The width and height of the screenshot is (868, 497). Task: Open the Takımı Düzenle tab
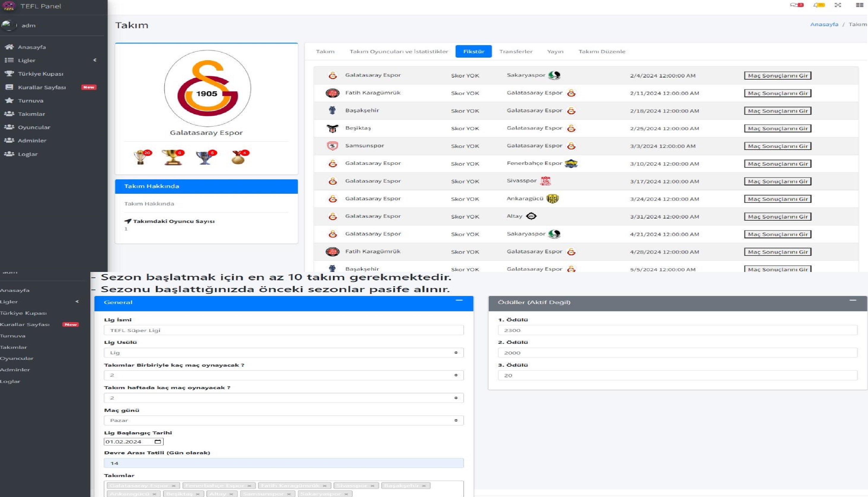click(602, 52)
